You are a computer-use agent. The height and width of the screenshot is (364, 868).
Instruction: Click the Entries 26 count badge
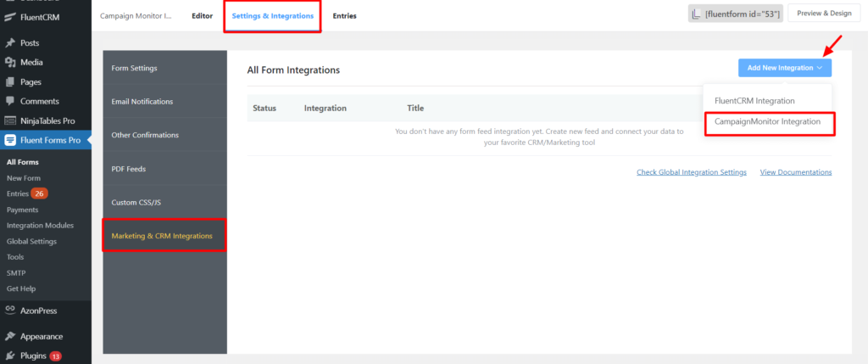pyautogui.click(x=39, y=194)
